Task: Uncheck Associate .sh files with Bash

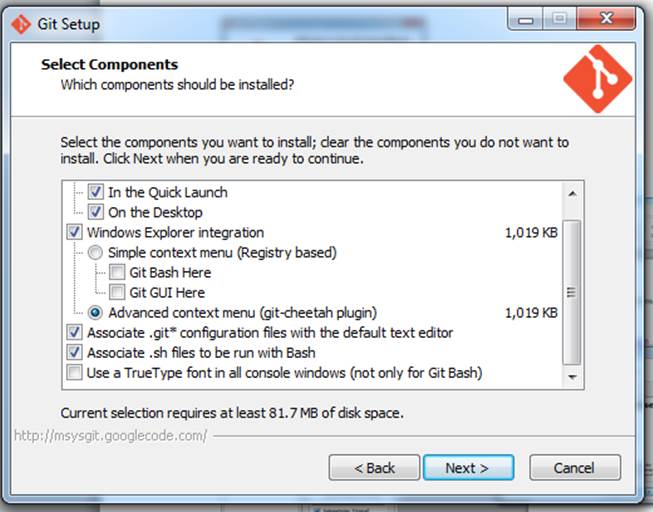Action: tap(75, 352)
